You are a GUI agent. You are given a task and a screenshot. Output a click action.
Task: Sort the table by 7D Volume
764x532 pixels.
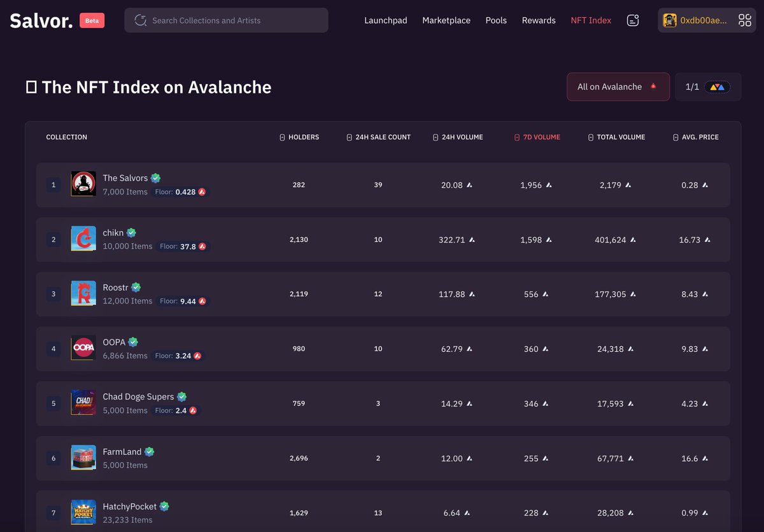click(x=537, y=137)
